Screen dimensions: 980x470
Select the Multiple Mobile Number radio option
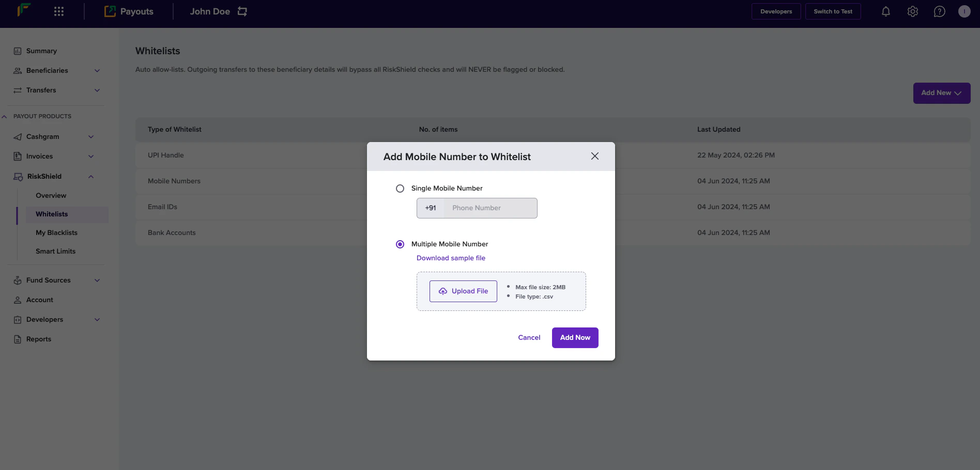pos(400,244)
